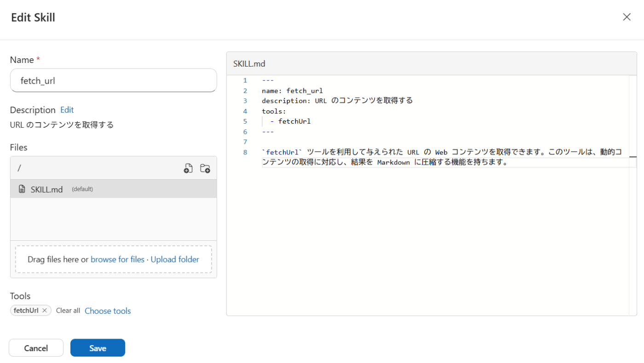The image size is (644, 363).
Task: Click the drag files drop zone
Action: 114,260
